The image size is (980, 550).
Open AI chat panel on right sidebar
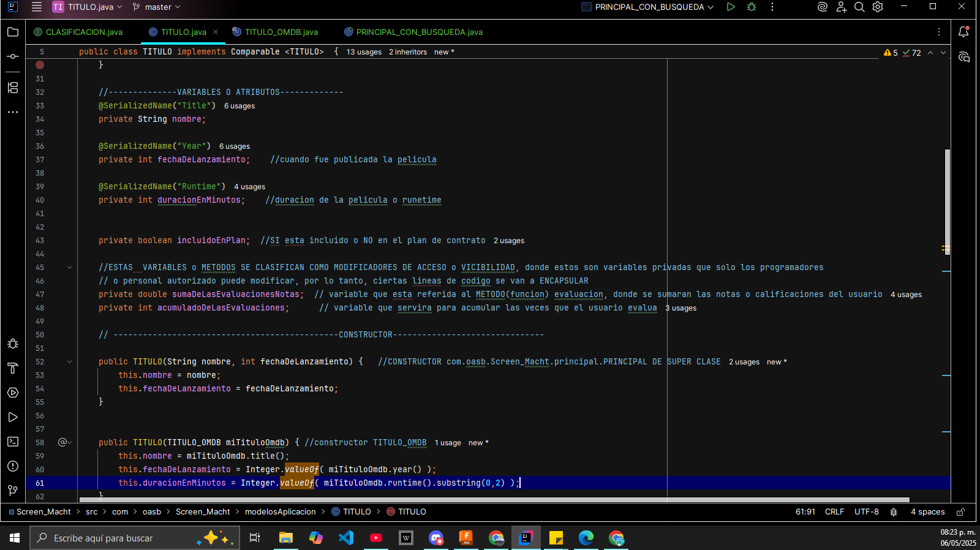click(x=963, y=57)
